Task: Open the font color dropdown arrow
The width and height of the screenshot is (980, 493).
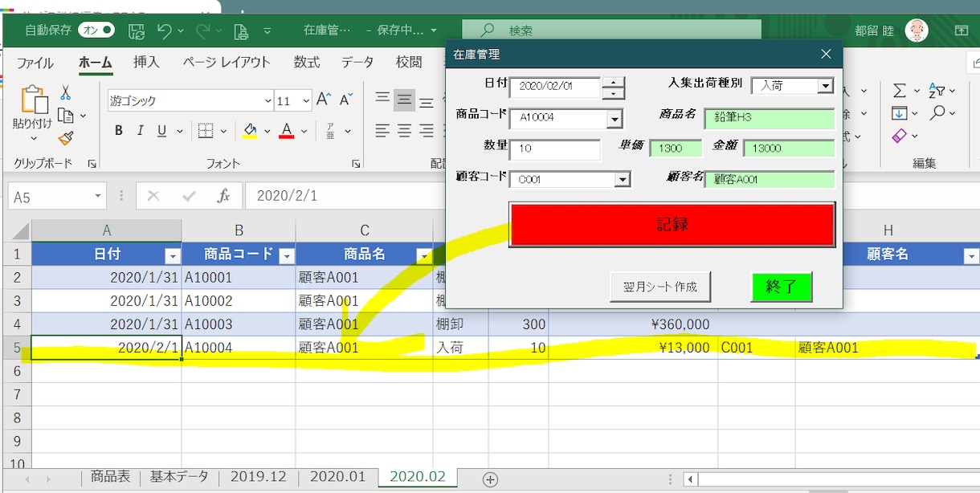Action: (x=304, y=131)
